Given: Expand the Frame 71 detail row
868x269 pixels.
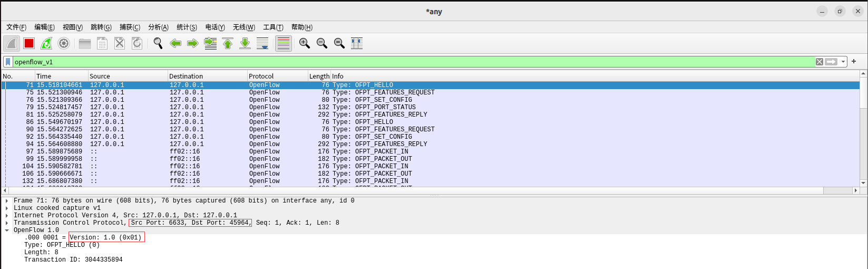Looking at the screenshot, I should [7, 200].
